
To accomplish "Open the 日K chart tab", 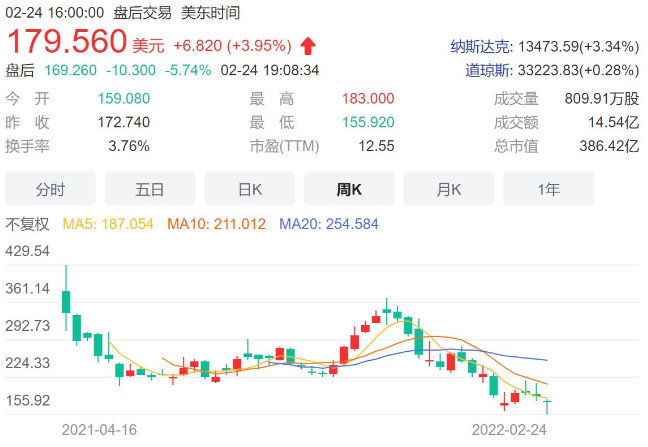I will coord(250,189).
